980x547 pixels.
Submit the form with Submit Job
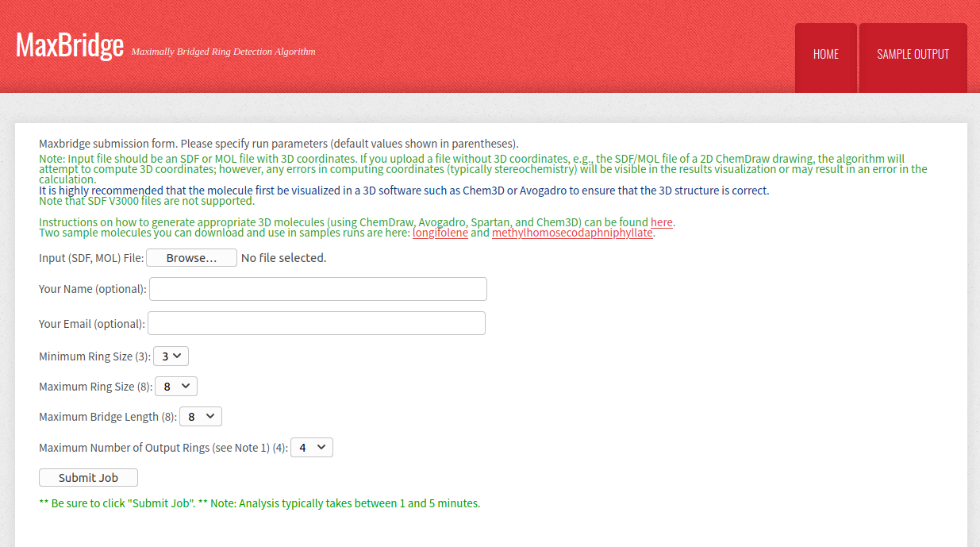coord(88,478)
